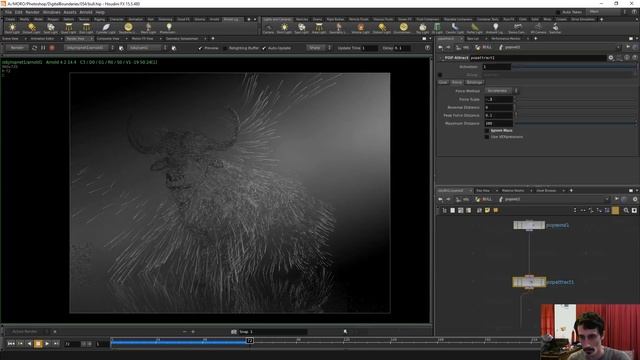Click the Activation slider

coord(573,67)
